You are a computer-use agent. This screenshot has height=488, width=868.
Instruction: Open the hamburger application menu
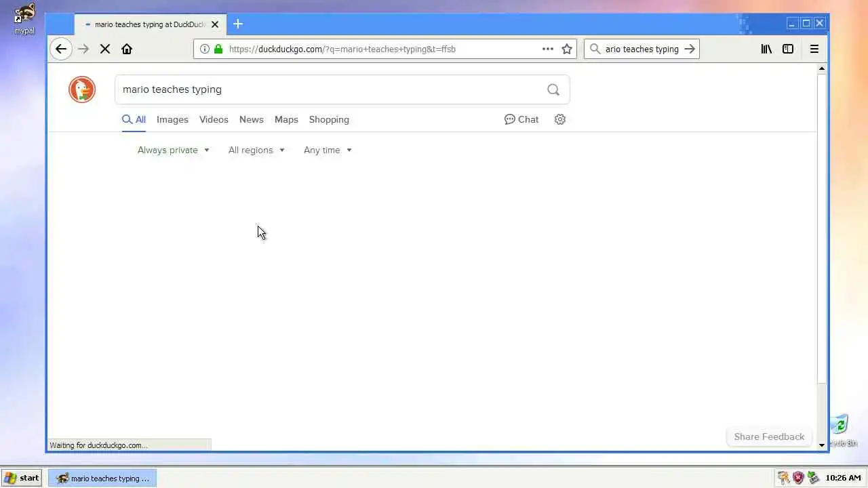click(x=814, y=49)
